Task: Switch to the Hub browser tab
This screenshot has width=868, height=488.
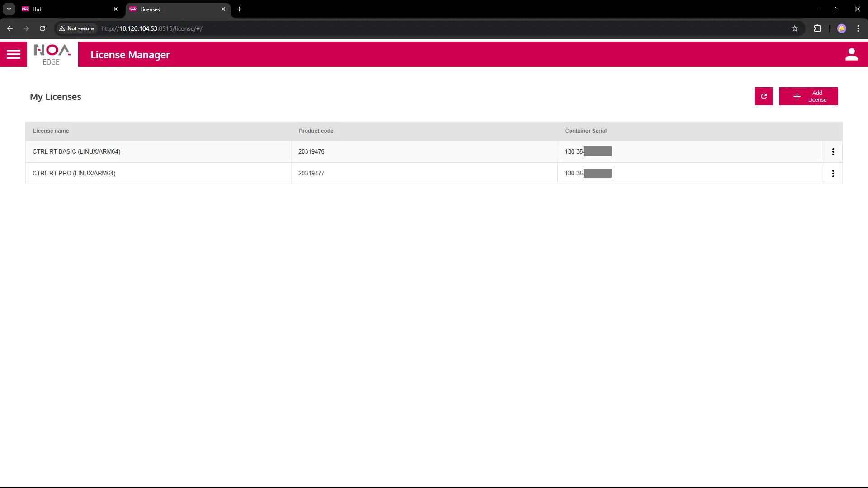Action: [68, 9]
